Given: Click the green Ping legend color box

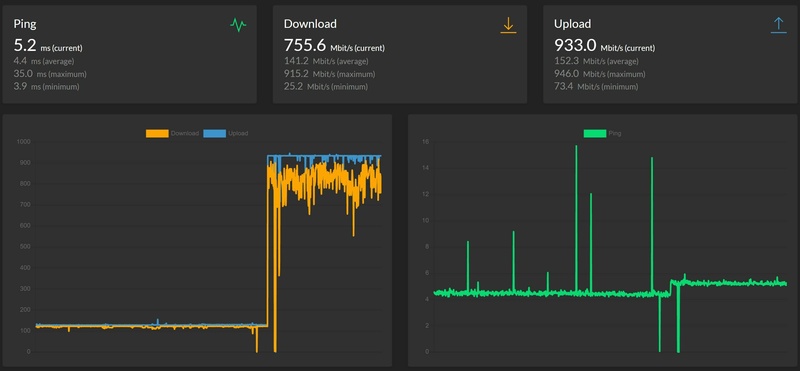Looking at the screenshot, I should pos(595,133).
